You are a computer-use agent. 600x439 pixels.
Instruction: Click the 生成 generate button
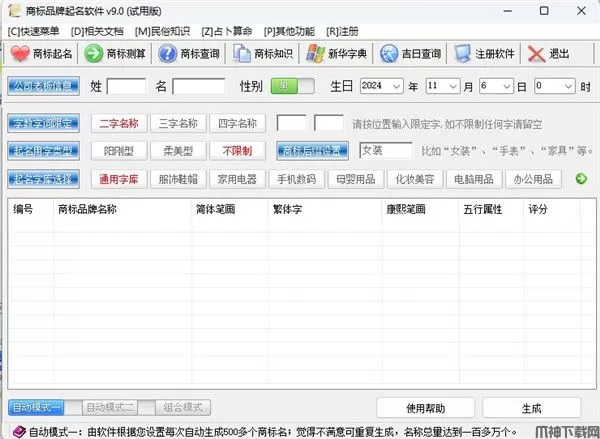532,408
